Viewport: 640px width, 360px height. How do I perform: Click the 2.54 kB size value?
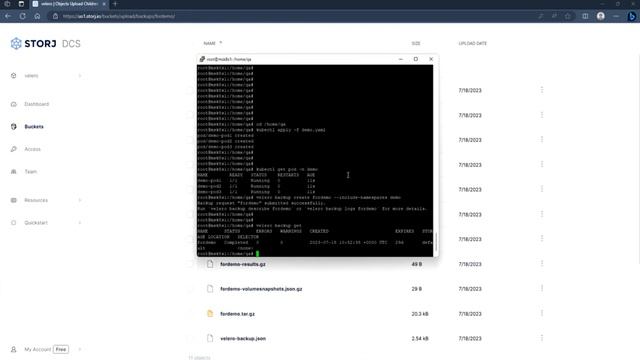click(x=420, y=338)
